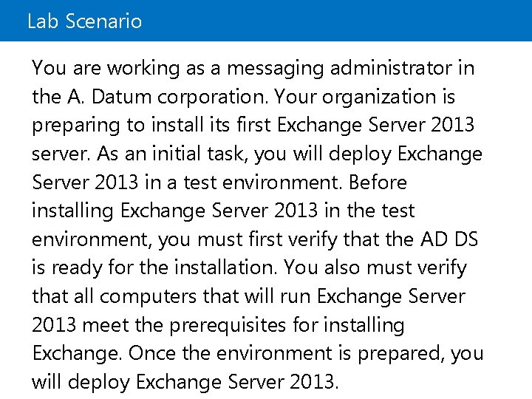This screenshot has height=399, width=532.
Task: Click the "Lab Scenario" slide title
Action: (x=84, y=21)
